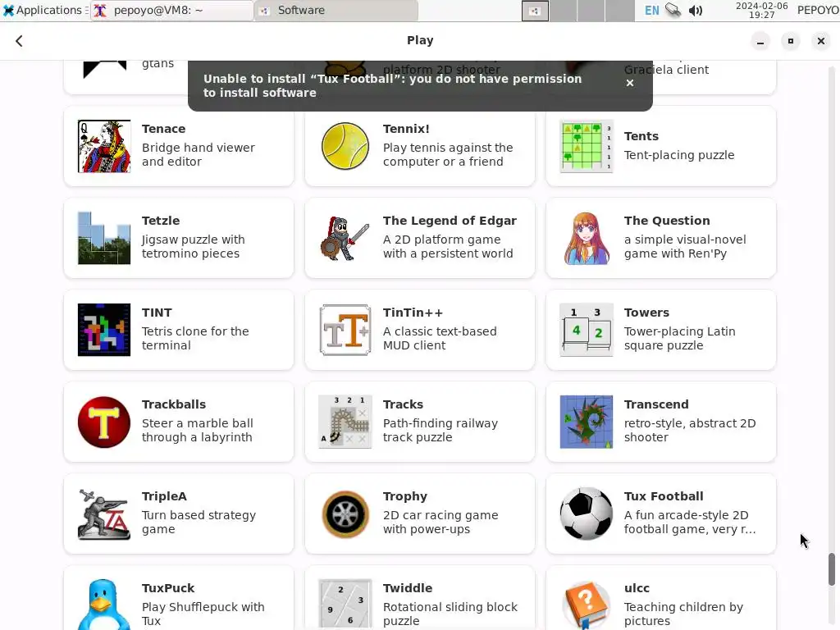This screenshot has height=630, width=840.
Task: Click the Play page heading
Action: coord(420,40)
